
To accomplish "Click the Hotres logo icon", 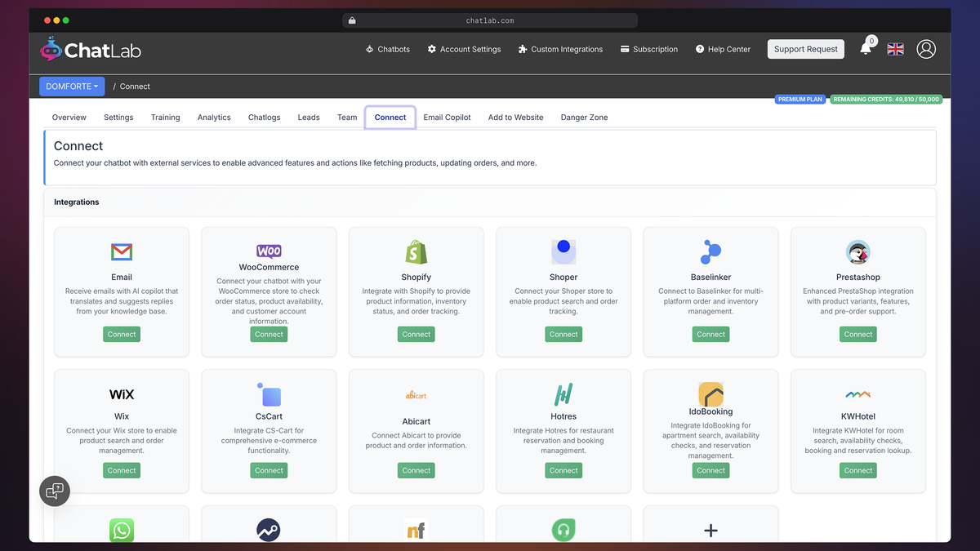I will (563, 394).
